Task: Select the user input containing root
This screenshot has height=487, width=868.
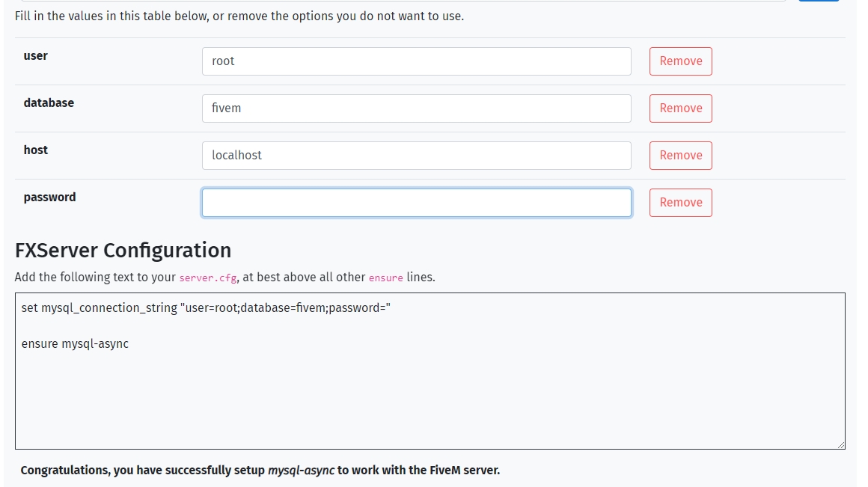Action: coord(416,61)
